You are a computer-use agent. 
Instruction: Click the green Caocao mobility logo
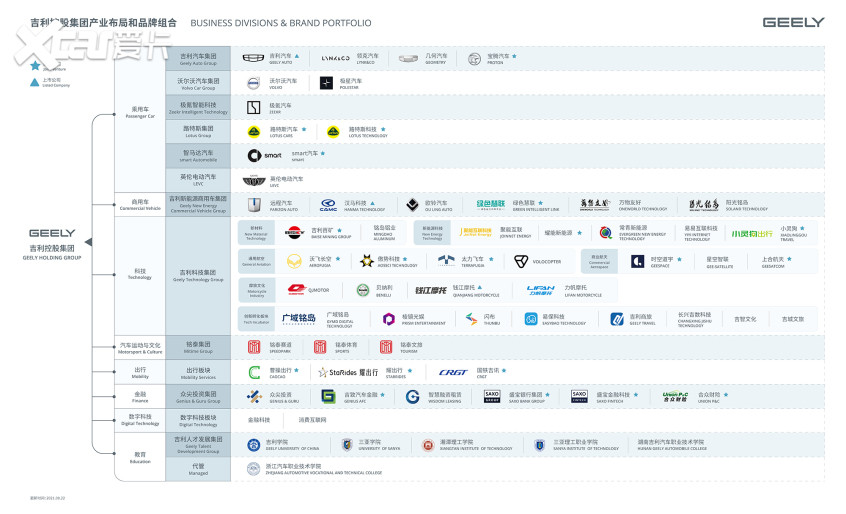[254, 372]
